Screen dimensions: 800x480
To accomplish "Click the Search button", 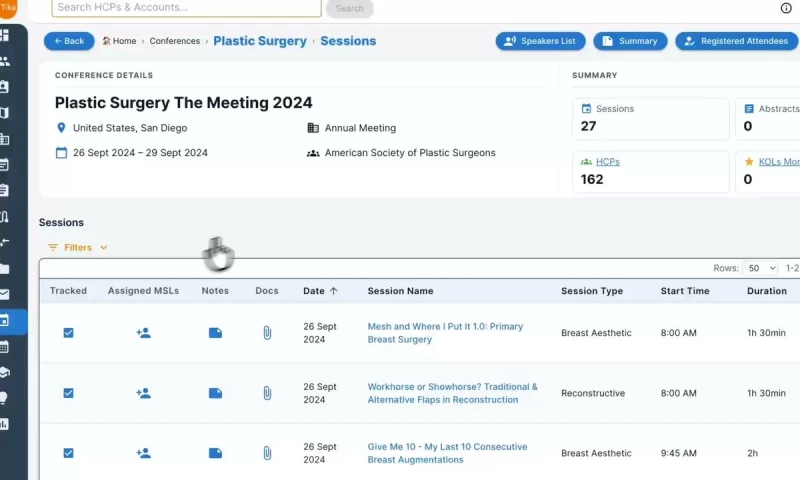I will (349, 8).
